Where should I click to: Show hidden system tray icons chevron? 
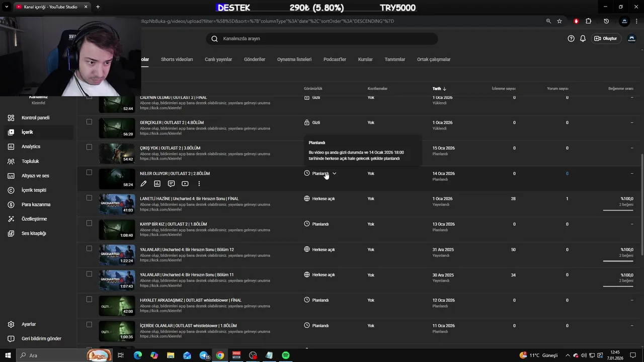pos(568,355)
